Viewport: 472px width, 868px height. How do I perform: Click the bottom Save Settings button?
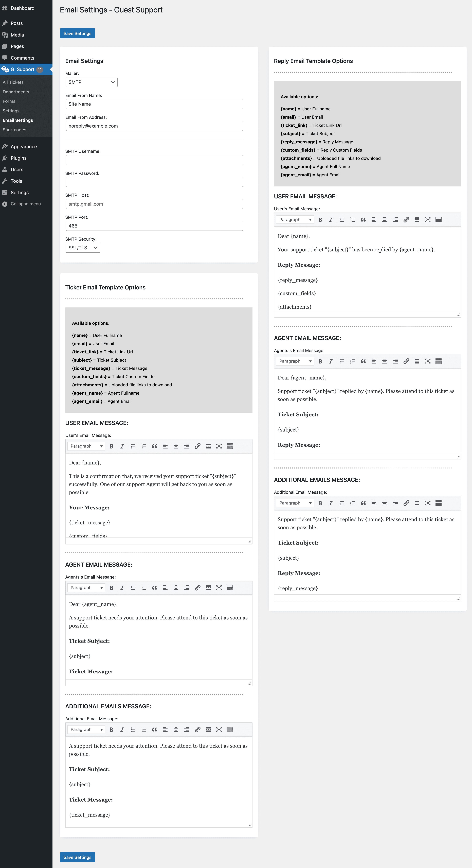(x=78, y=857)
